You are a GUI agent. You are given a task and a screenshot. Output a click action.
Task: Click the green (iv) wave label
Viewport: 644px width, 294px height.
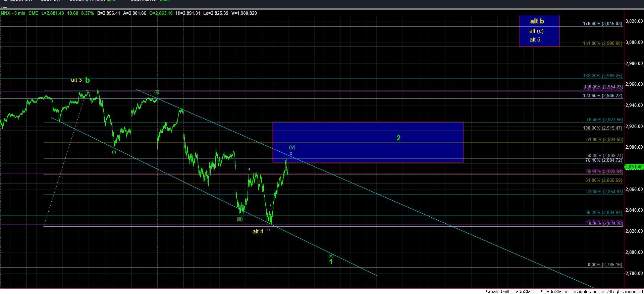pyautogui.click(x=292, y=147)
